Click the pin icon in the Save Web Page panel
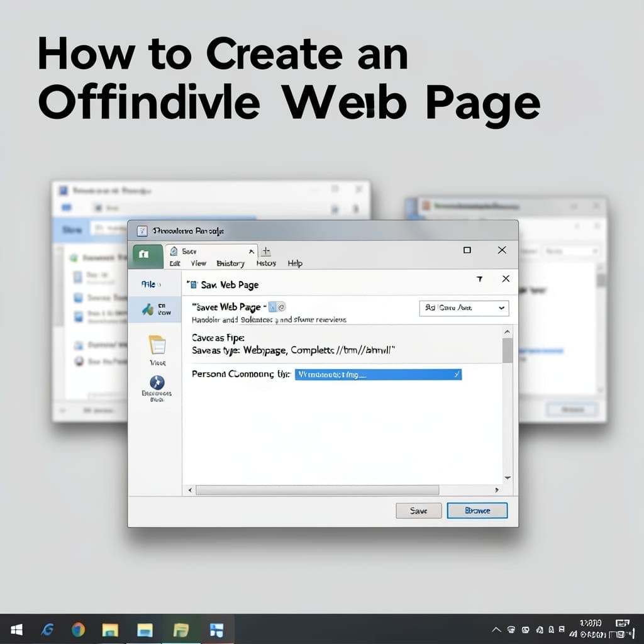 [x=479, y=279]
